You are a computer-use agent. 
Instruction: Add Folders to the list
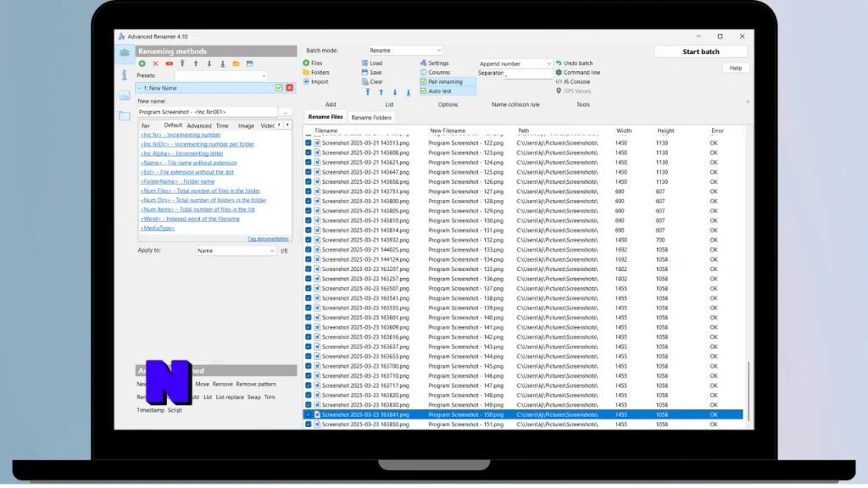tap(316, 73)
